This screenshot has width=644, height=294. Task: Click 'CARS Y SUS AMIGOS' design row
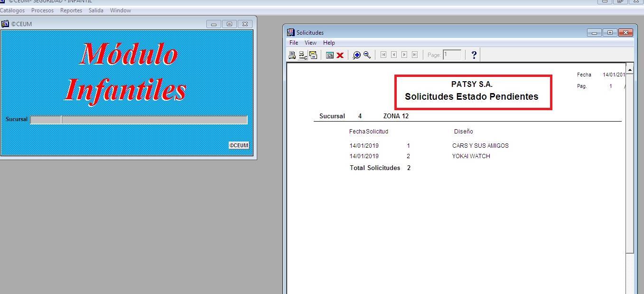480,146
